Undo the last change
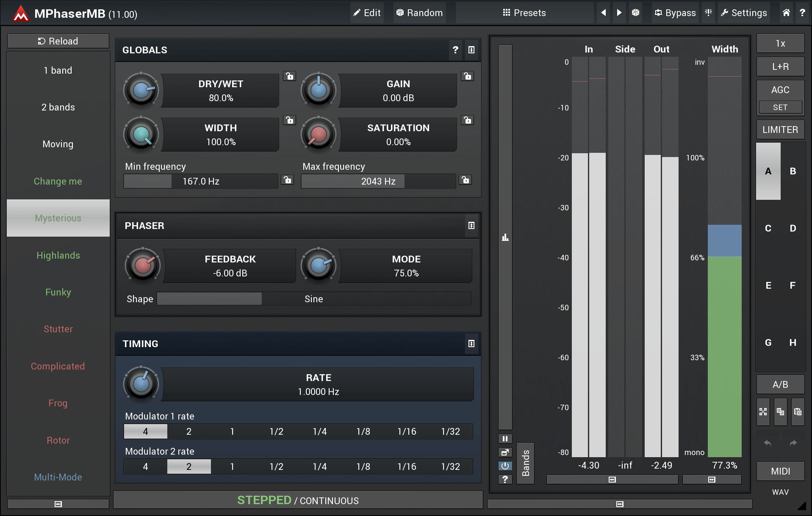The height and width of the screenshot is (516, 812). [768, 443]
